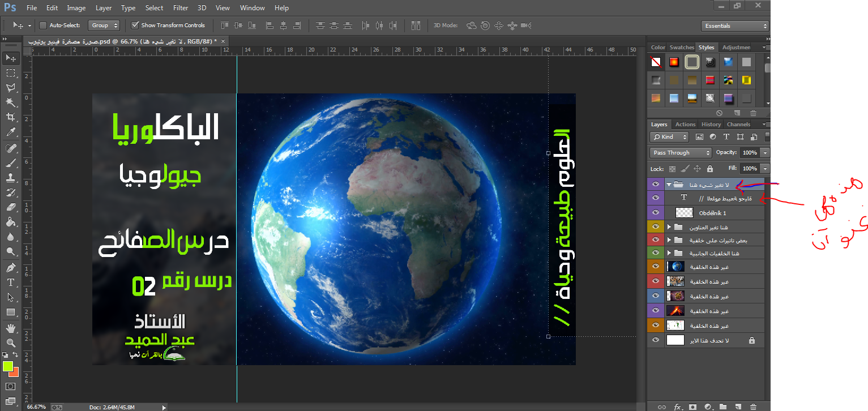This screenshot has height=411, width=868.
Task: Select the Pen tool
Action: (10, 267)
